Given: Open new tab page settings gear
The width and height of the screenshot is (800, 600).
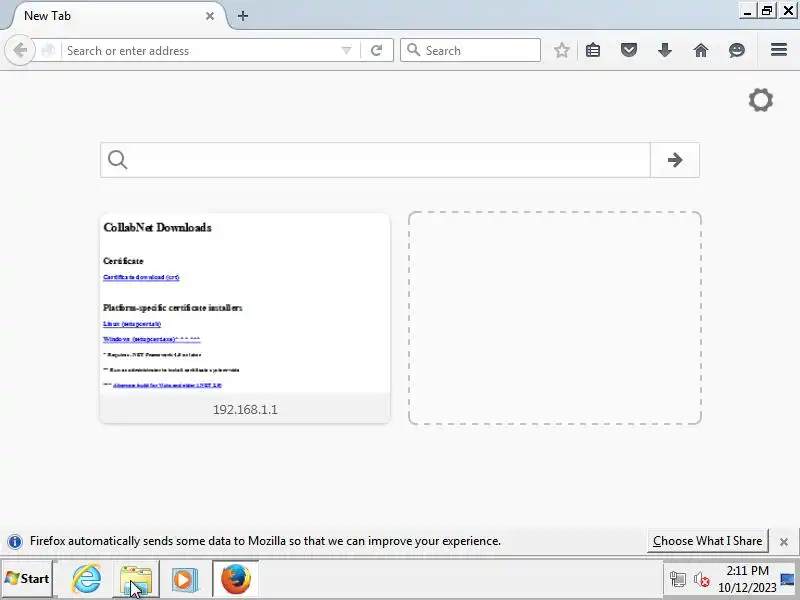Looking at the screenshot, I should 761,100.
